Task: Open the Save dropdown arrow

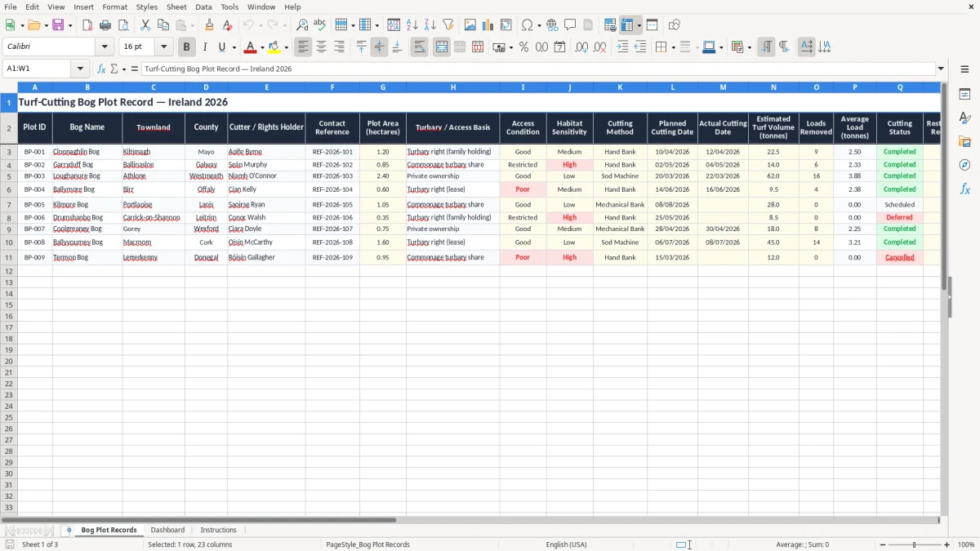Action: point(69,25)
